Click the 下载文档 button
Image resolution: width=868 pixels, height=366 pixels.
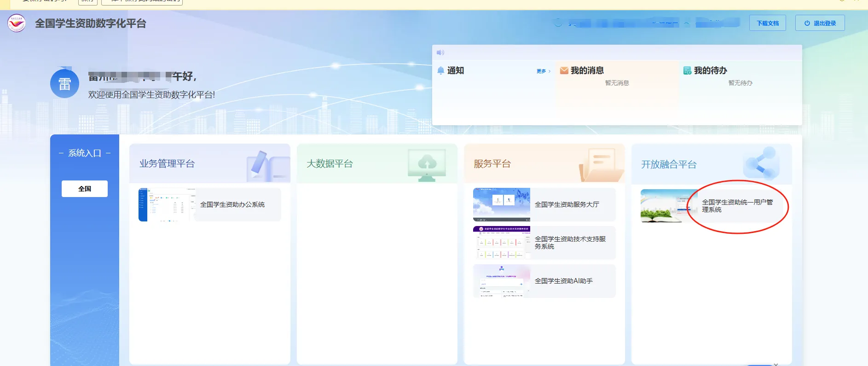(x=768, y=23)
